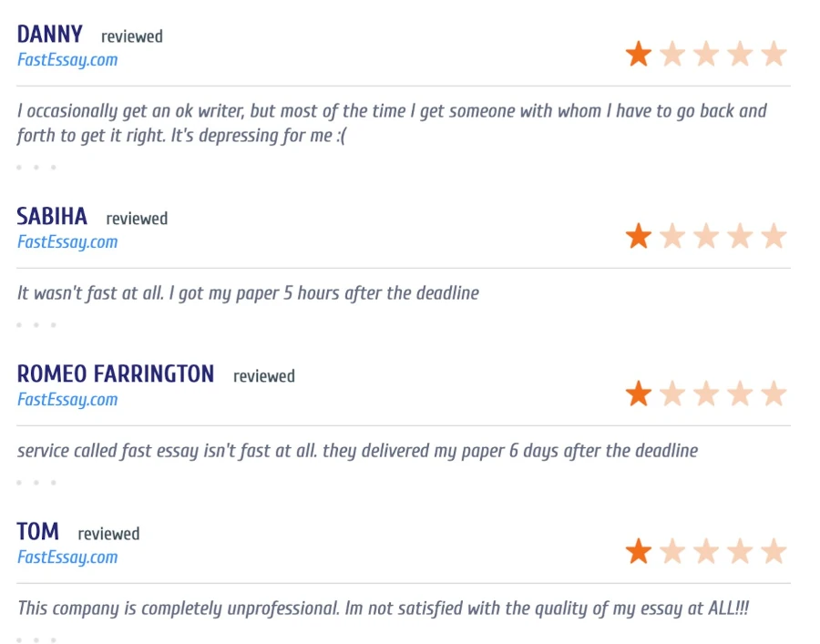Image resolution: width=820 pixels, height=644 pixels.
Task: Click the fifth star in Danny's review
Action: (x=774, y=55)
